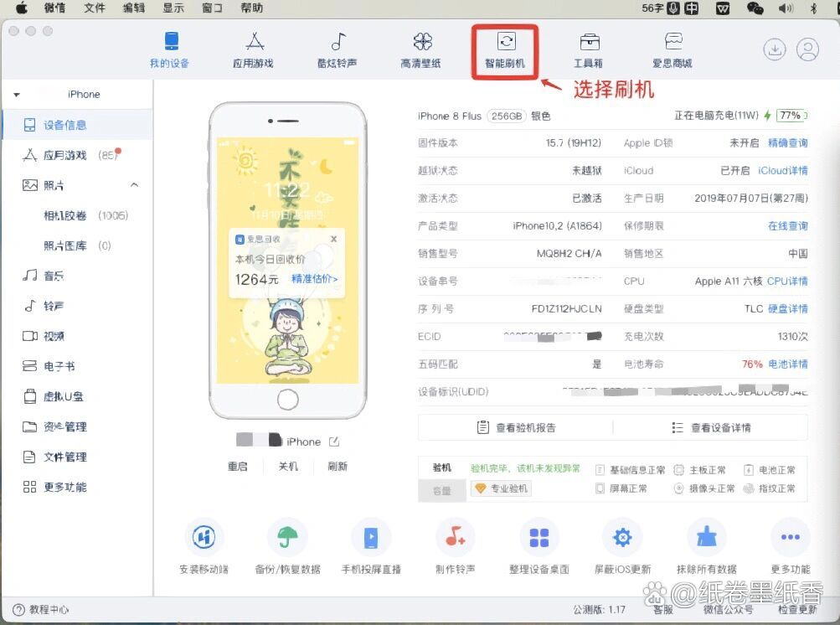Open the 硬盘详情 link

(x=787, y=309)
